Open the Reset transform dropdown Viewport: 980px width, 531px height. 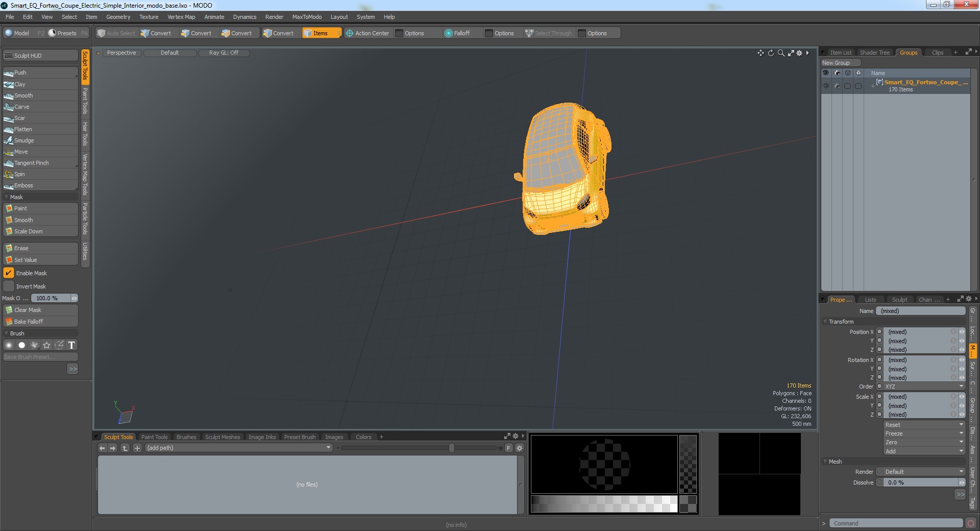pos(924,425)
